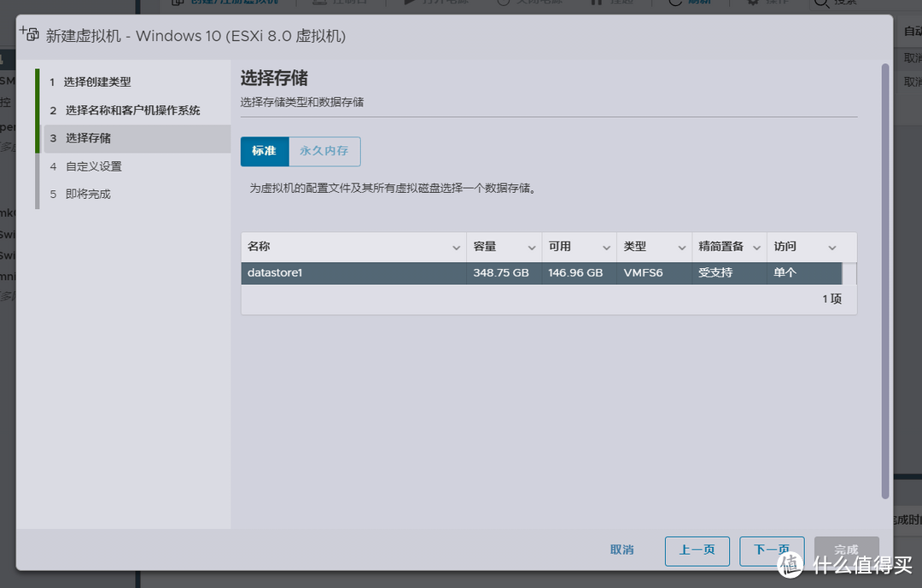Switch to the 永久内存 tab
This screenshot has height=588, width=922.
coord(324,151)
